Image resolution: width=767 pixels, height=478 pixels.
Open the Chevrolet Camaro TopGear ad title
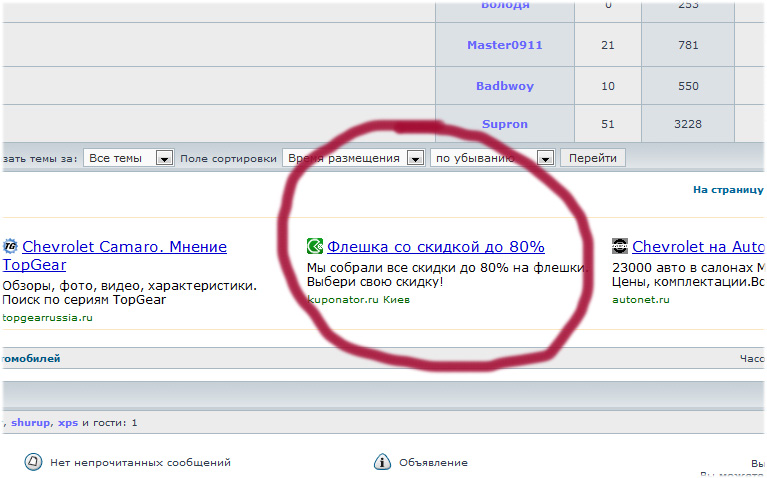(x=124, y=247)
